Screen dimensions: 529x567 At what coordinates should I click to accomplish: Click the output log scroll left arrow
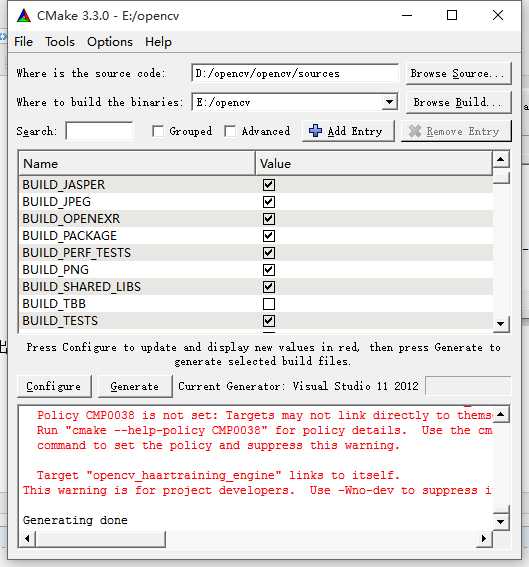pos(27,538)
